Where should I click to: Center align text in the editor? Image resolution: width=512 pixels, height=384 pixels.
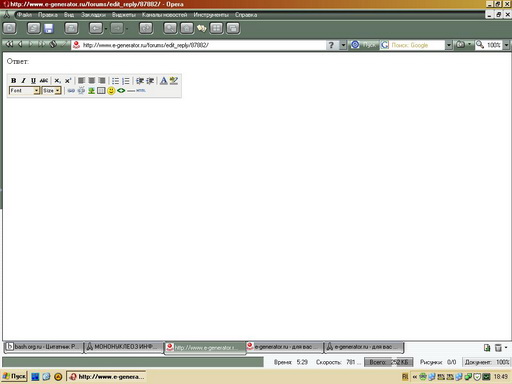(x=91, y=81)
